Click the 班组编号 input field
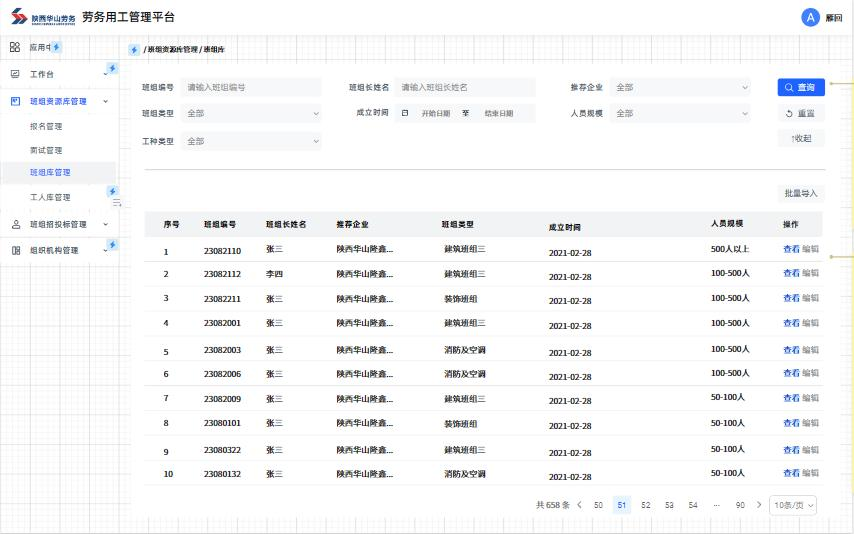This screenshot has height=534, width=854. click(252, 87)
